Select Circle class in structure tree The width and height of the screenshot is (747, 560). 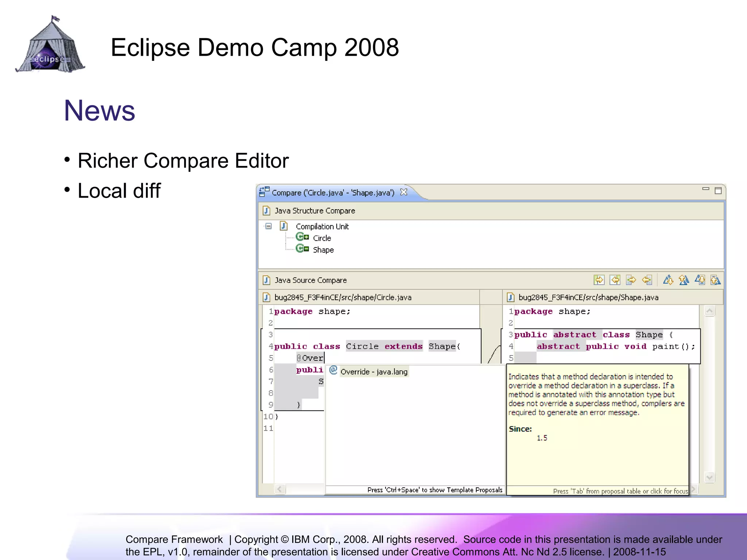322,238
